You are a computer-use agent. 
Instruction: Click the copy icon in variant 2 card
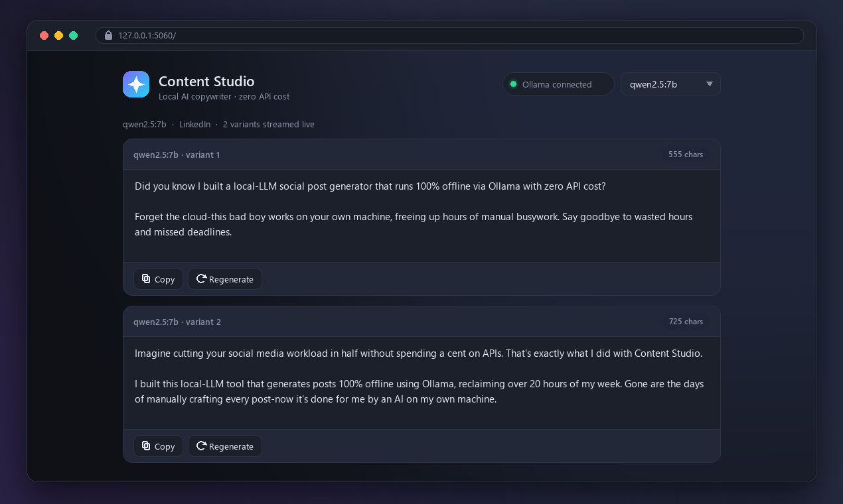click(x=146, y=446)
